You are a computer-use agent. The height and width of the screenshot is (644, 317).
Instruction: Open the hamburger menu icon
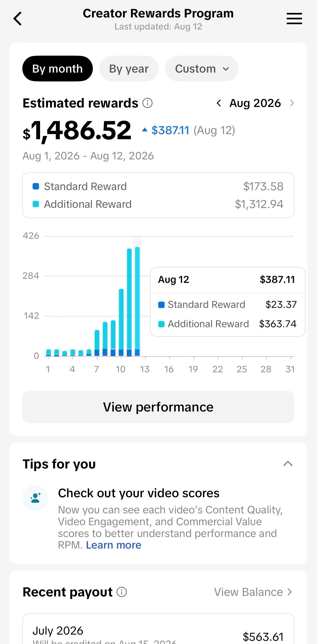point(294,19)
